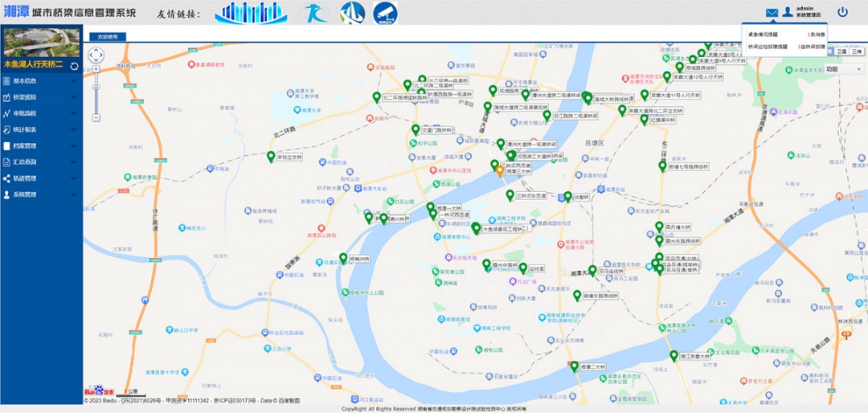868x413 pixels.
Task: Open the mail notifications envelope icon
Action: pyautogui.click(x=772, y=13)
